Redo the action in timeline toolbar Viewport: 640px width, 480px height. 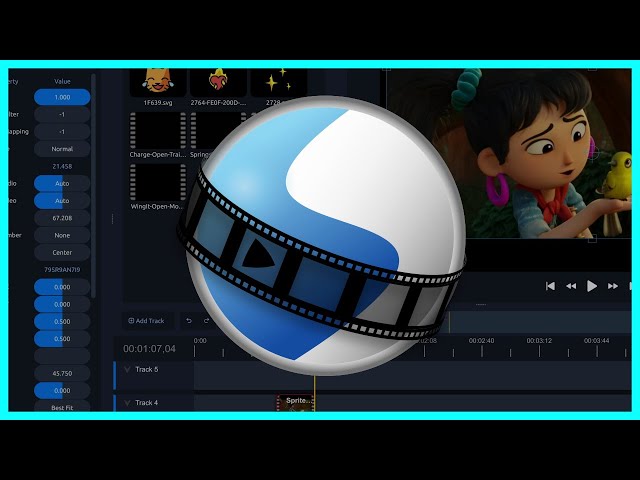tap(207, 321)
